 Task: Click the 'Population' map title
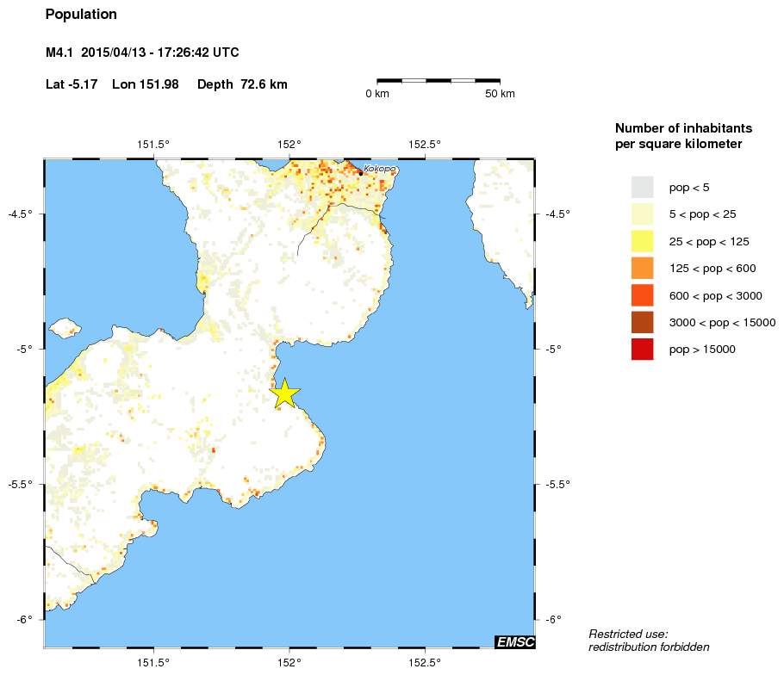[x=81, y=15]
